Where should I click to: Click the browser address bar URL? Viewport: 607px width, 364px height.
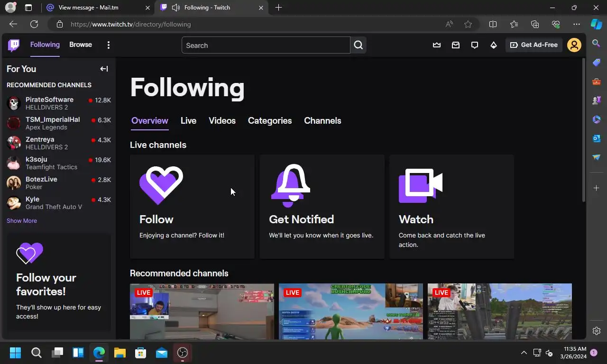tap(131, 24)
